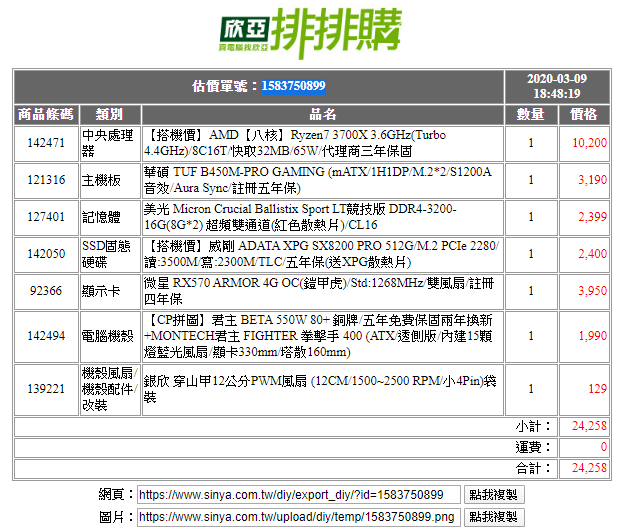The image size is (622, 530).
Task: Click the price 10,200
Action: click(x=589, y=143)
